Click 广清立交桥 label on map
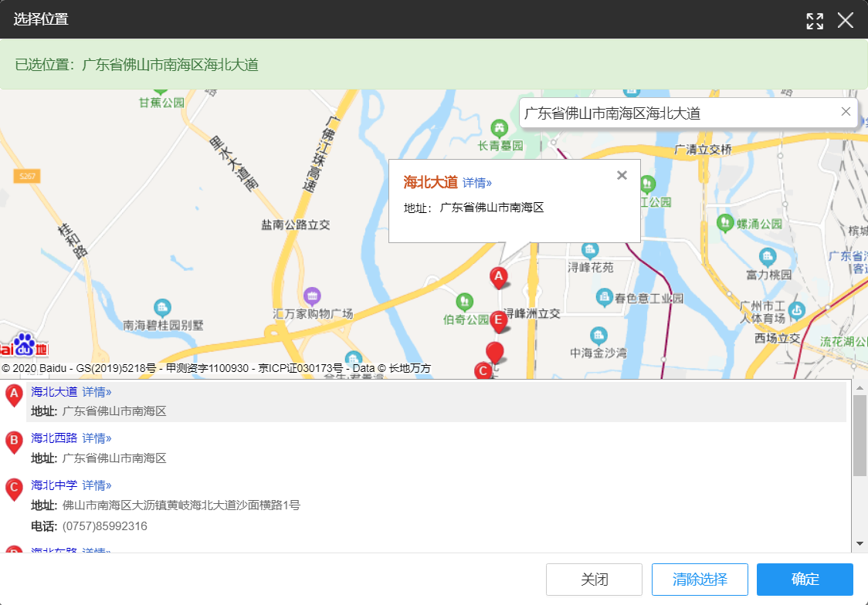868x605 pixels. pos(703,149)
